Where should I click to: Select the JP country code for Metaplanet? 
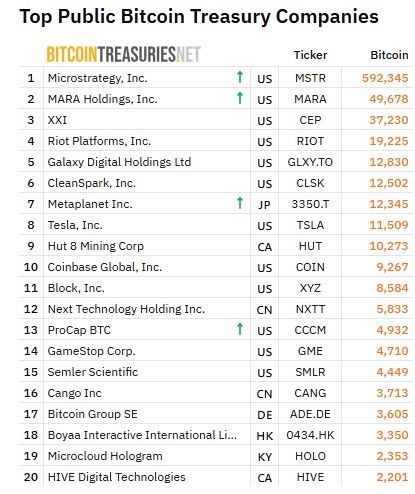pyautogui.click(x=264, y=205)
